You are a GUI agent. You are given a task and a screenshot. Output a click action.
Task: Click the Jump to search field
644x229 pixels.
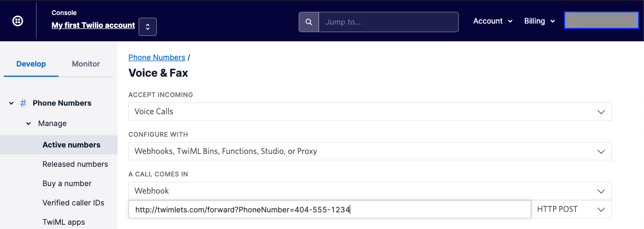388,22
